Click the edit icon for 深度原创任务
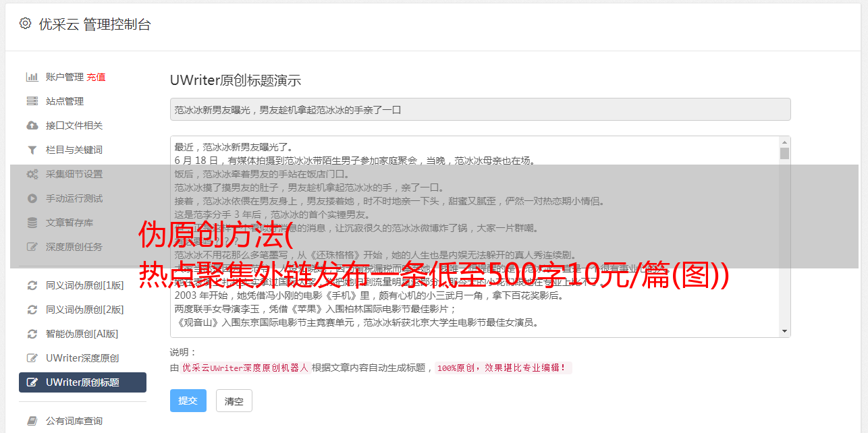The image size is (868, 433). tap(32, 247)
